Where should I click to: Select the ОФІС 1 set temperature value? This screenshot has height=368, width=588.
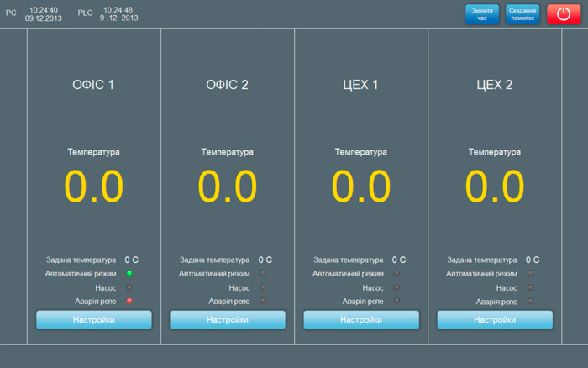(131, 260)
